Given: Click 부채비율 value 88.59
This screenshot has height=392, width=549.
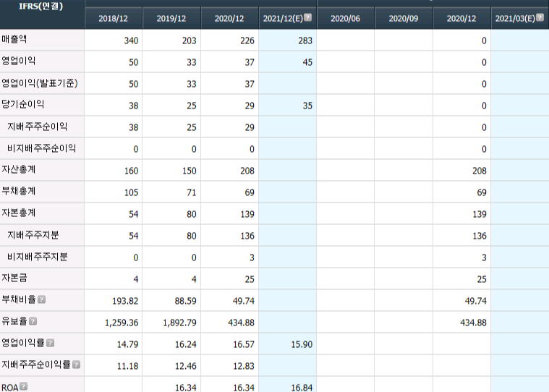Looking at the screenshot, I should click(x=186, y=301).
